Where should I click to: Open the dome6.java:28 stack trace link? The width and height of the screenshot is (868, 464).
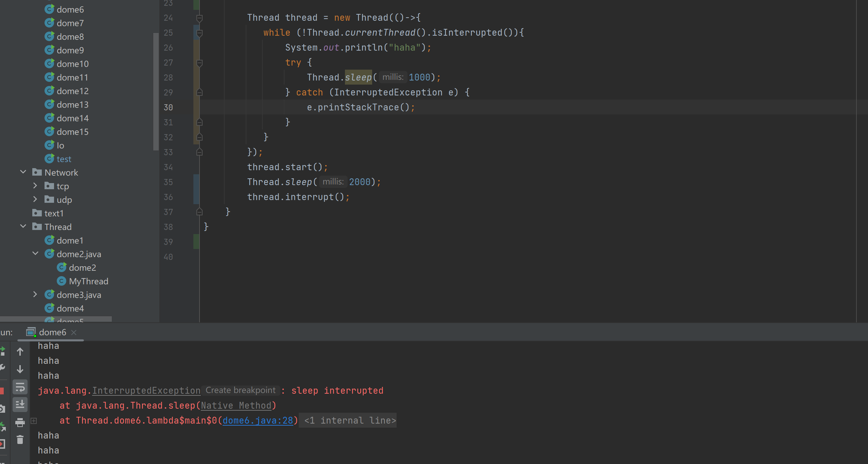(x=258, y=421)
